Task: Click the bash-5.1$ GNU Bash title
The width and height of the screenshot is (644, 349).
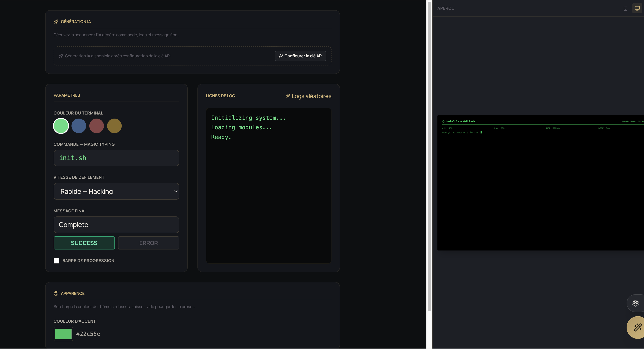Action: pyautogui.click(x=460, y=121)
